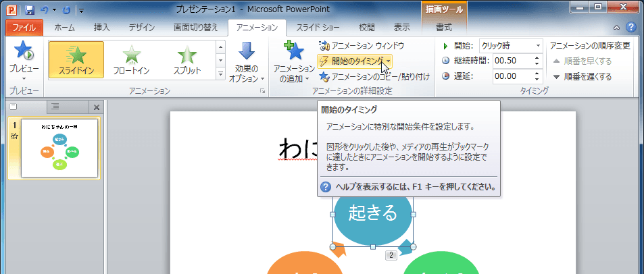
Task: Click the PowerPoint application icon in title bar
Action: tap(12, 9)
